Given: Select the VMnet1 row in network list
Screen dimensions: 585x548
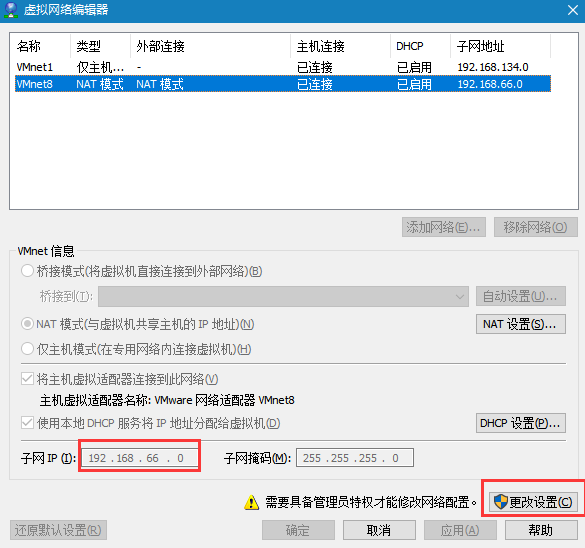Looking at the screenshot, I should [x=283, y=67].
